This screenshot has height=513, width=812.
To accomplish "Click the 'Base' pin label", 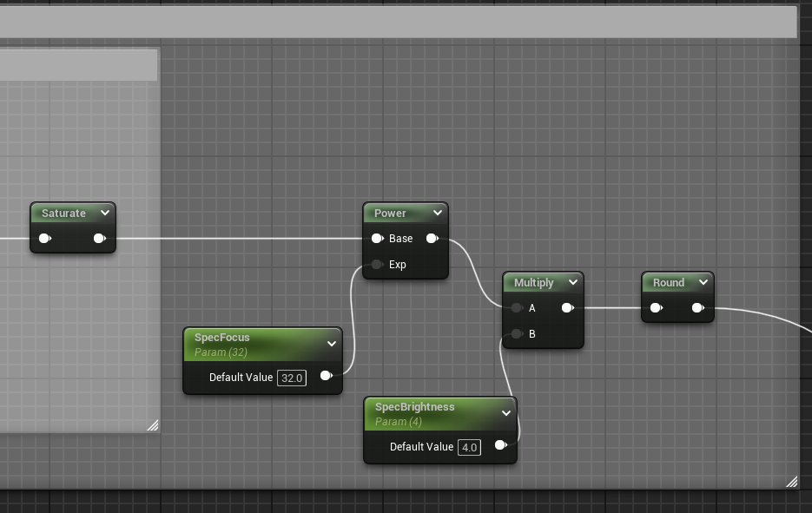I will point(401,239).
